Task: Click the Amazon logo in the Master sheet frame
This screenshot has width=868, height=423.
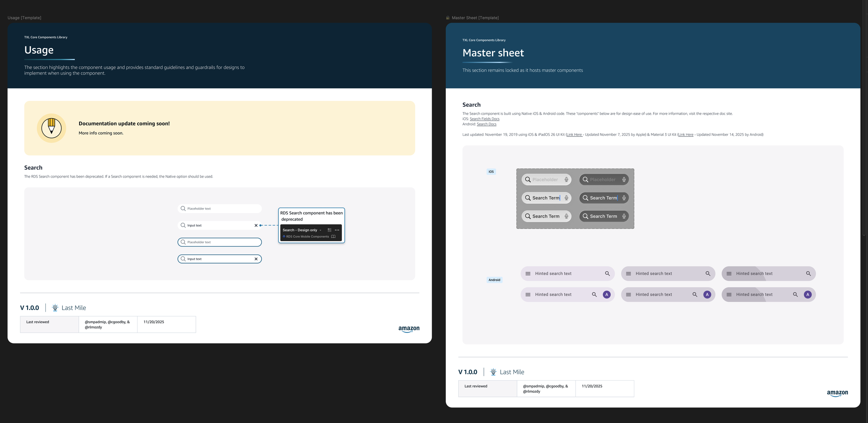Action: [837, 393]
